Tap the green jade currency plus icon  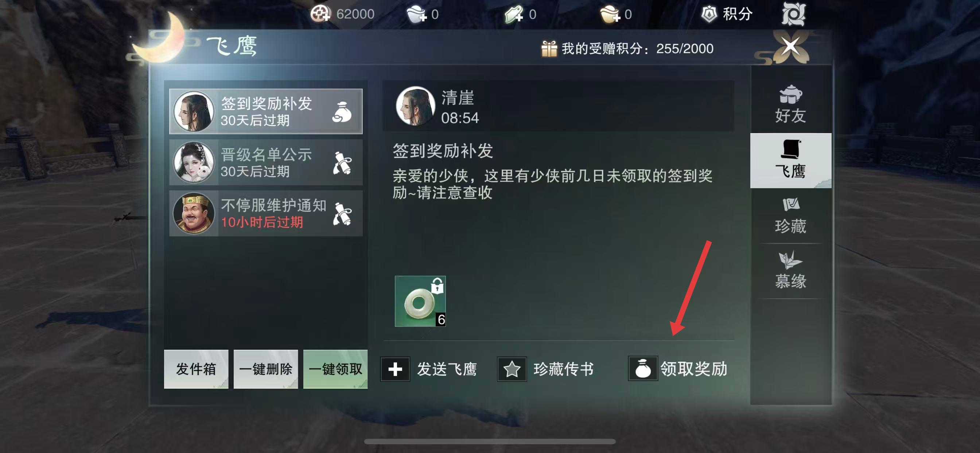[514, 15]
